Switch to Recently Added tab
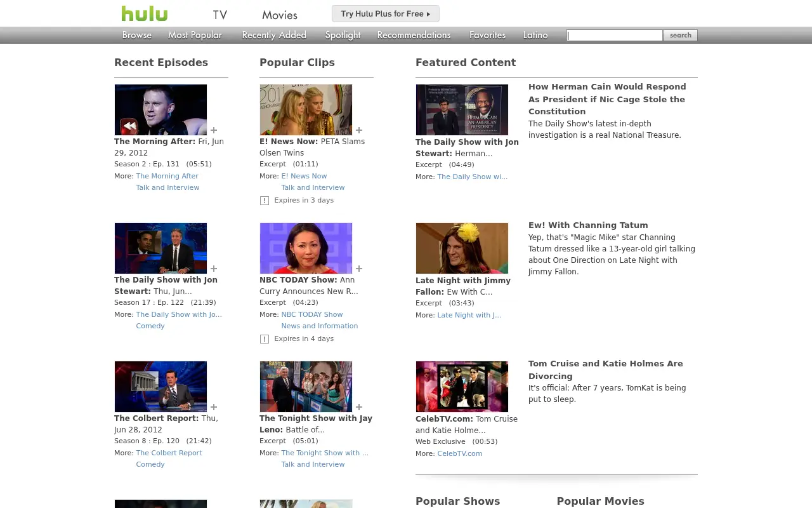 (274, 35)
